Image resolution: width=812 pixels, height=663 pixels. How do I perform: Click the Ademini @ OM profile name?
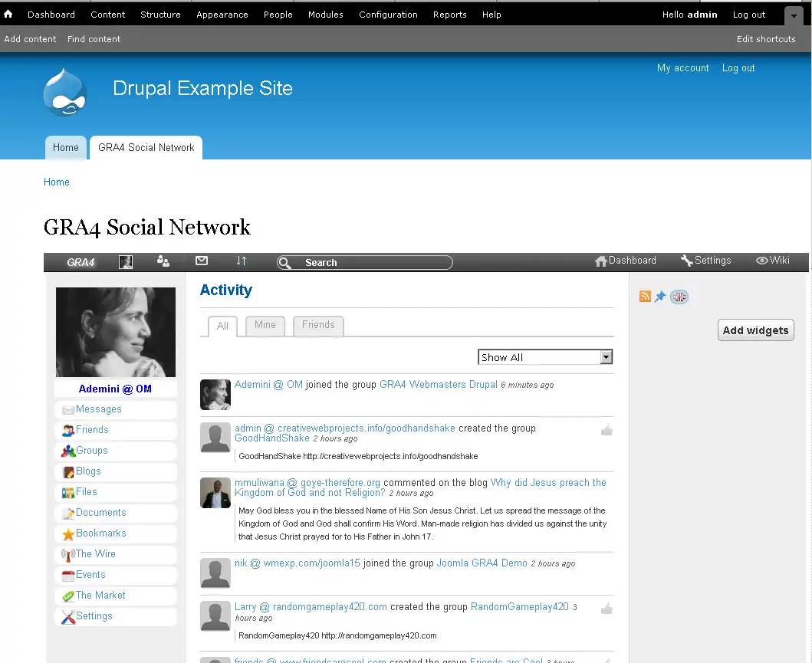pyautogui.click(x=115, y=389)
